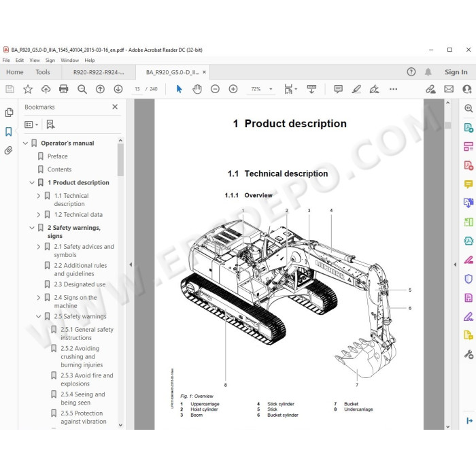Open the find text magnifier tool
476x476 pixels.
pos(82,89)
